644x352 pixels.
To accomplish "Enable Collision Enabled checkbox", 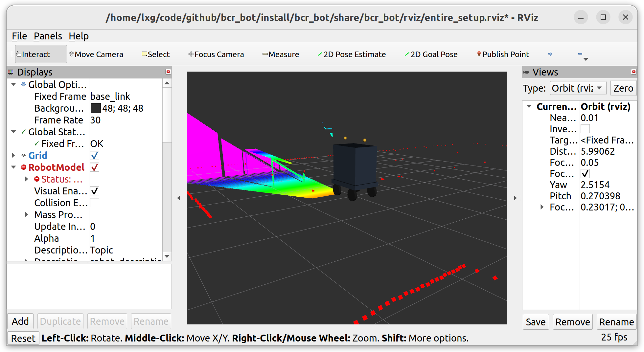I will [95, 203].
